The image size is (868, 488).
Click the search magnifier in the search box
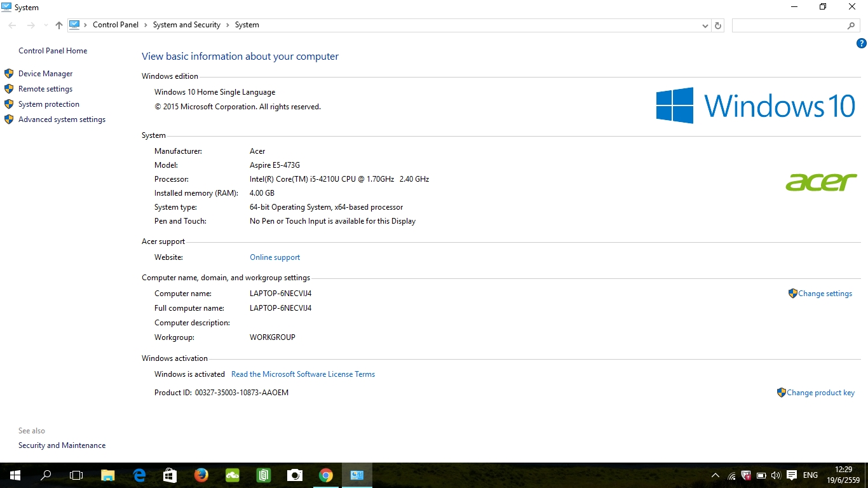tap(851, 25)
